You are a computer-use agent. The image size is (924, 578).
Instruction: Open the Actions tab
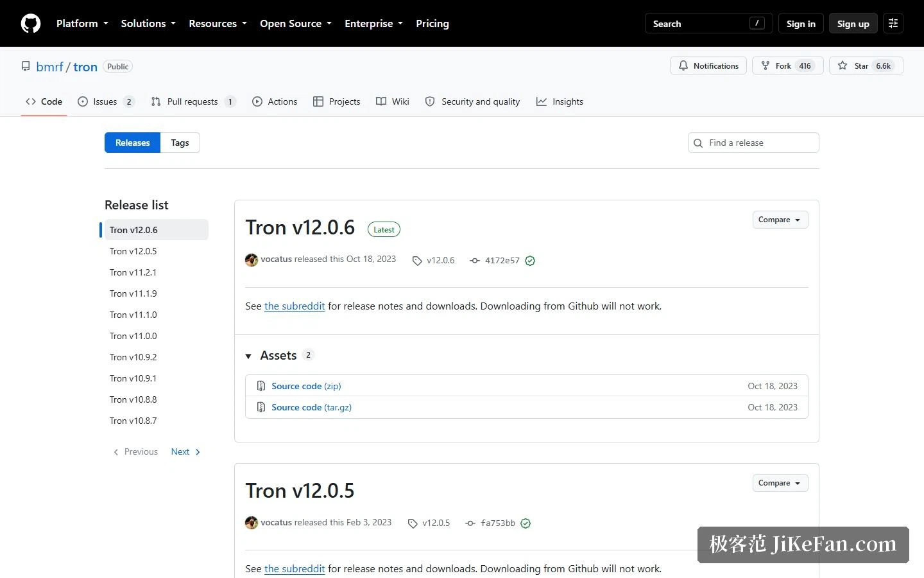point(275,101)
